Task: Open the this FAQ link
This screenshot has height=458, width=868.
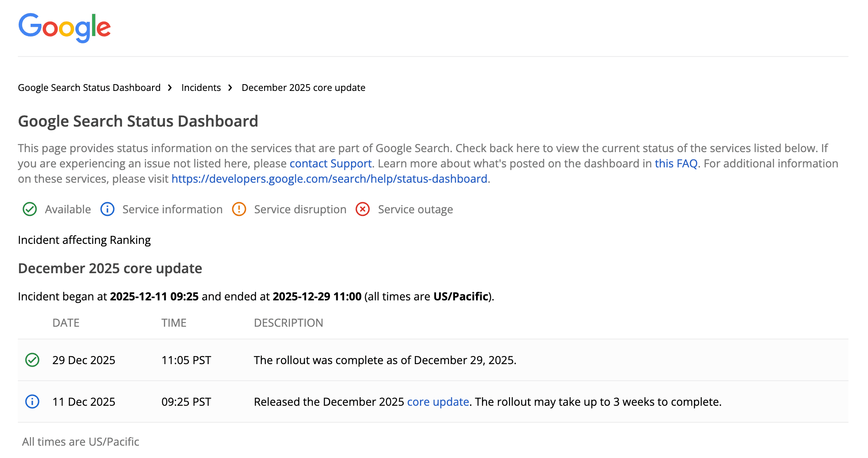Action: (x=676, y=163)
